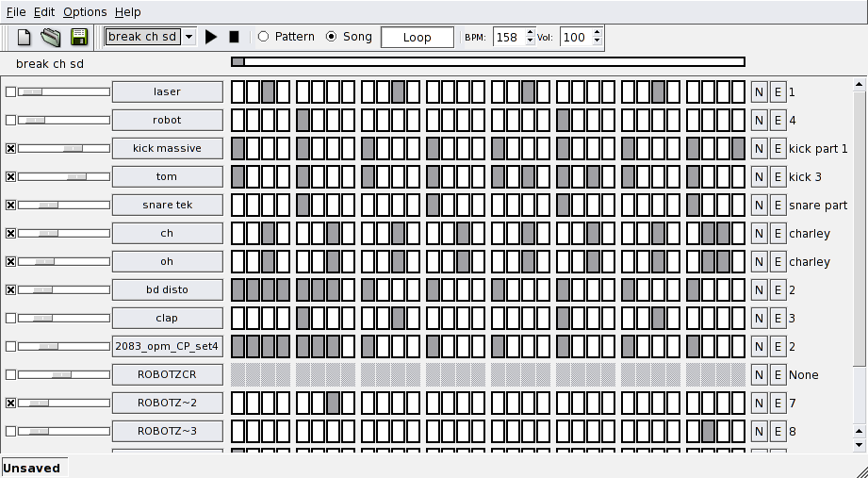Click the E button on the tom row
Image resolution: width=868 pixels, height=478 pixels.
[778, 176]
